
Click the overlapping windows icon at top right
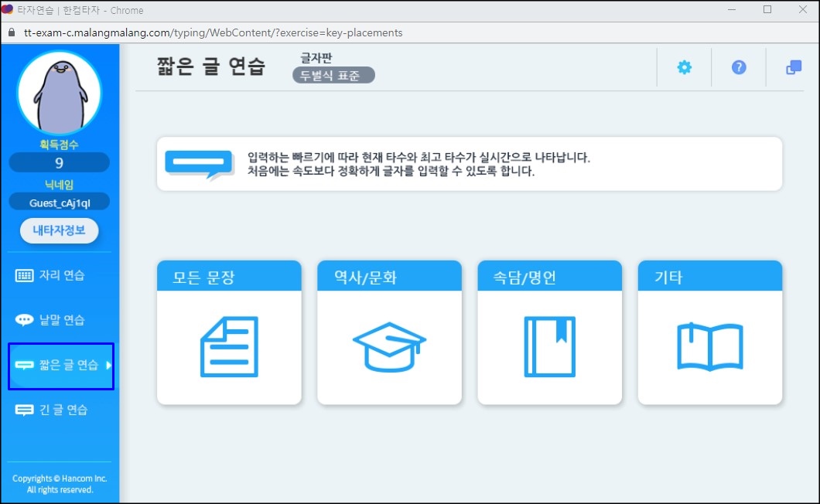point(794,67)
